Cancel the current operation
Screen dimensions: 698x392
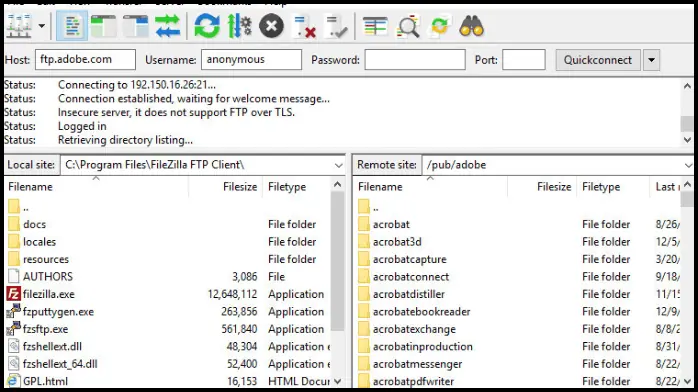pyautogui.click(x=271, y=26)
